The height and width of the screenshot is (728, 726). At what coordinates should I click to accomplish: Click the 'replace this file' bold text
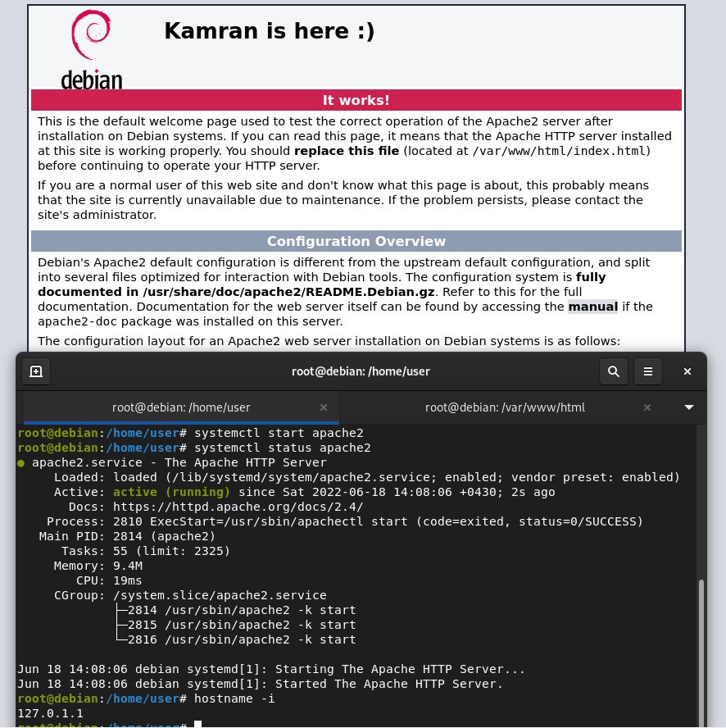click(347, 151)
